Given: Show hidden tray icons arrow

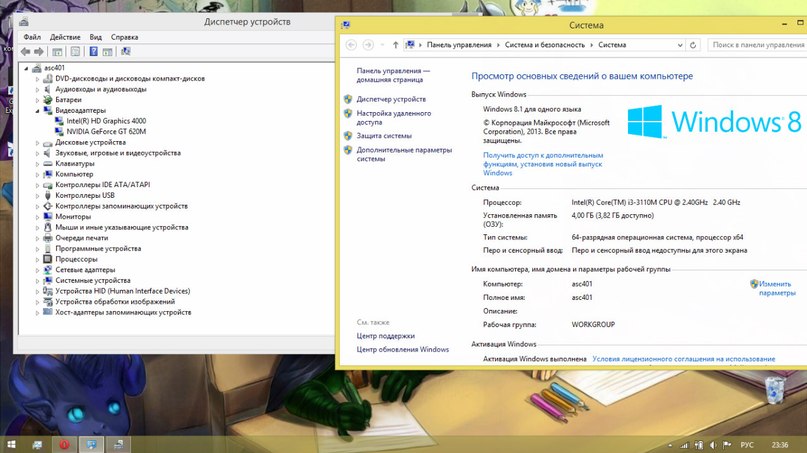Looking at the screenshot, I should [670, 445].
